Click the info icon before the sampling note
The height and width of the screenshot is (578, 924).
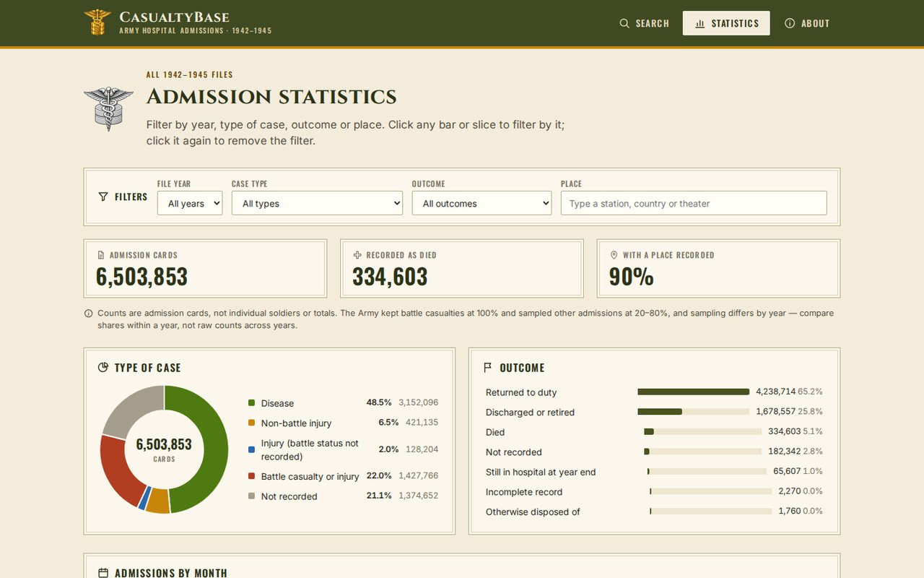89,314
